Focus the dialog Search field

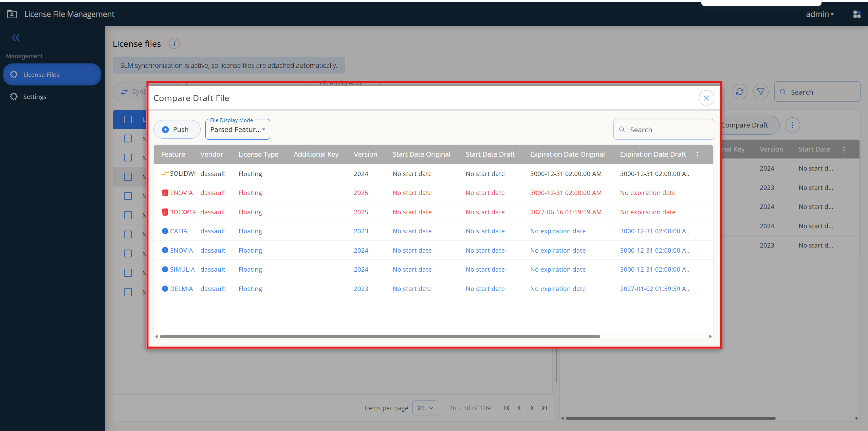(664, 130)
